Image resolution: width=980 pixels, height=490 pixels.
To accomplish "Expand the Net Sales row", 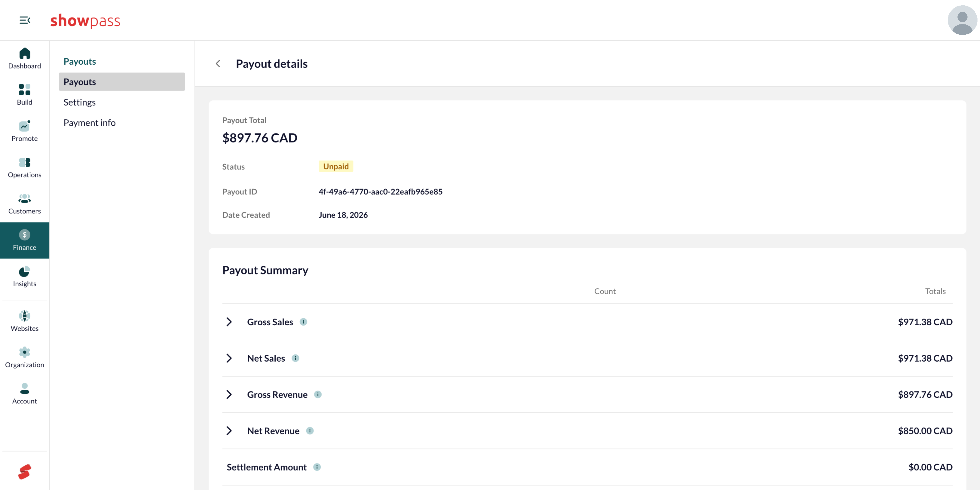I will tap(229, 358).
